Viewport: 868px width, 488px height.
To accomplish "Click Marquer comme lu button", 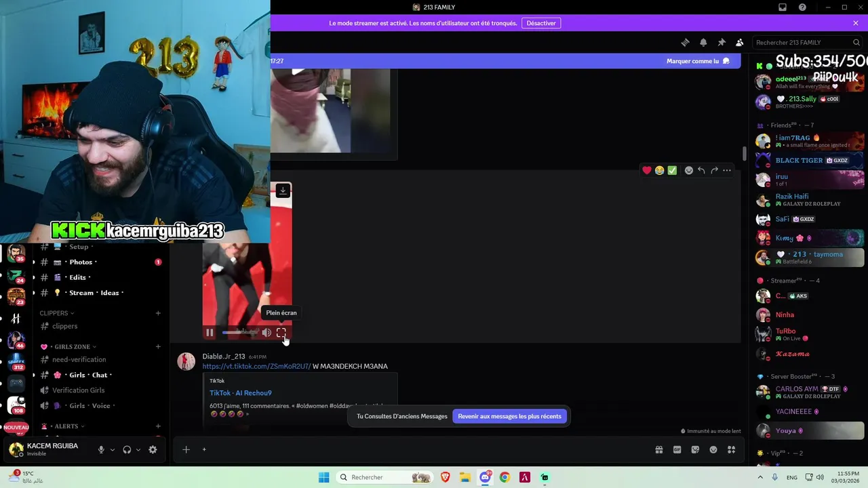I will pos(698,61).
